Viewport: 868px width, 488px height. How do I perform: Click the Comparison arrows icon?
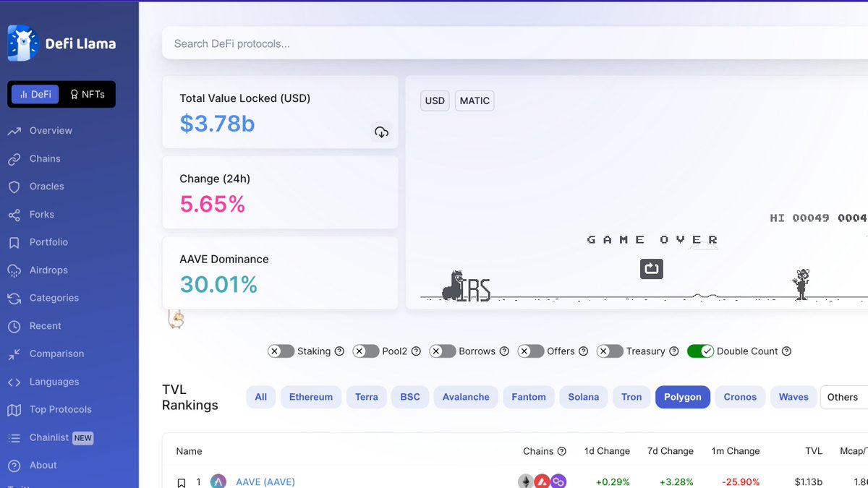14,354
